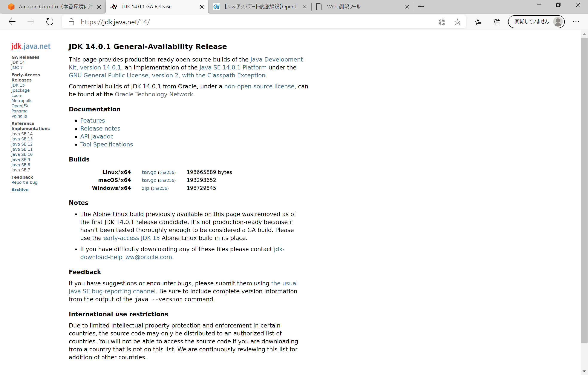This screenshot has height=375, width=588.
Task: Reload the page with refresh icon
Action: tap(50, 22)
